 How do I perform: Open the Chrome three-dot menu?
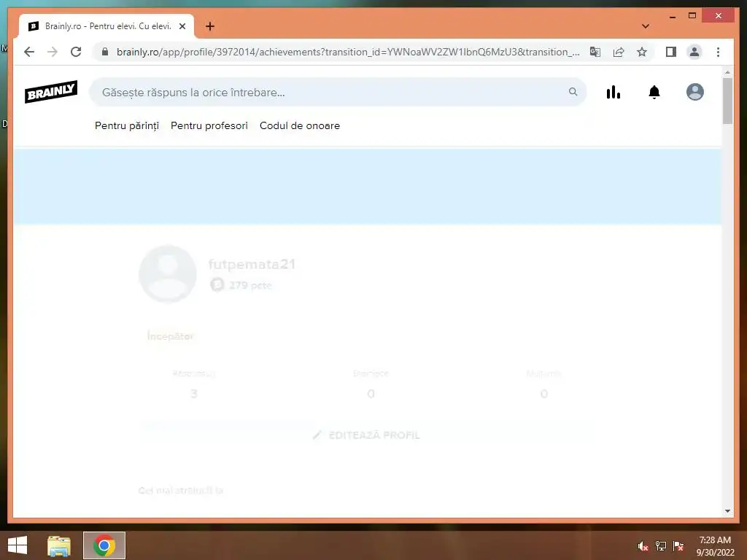coord(718,52)
